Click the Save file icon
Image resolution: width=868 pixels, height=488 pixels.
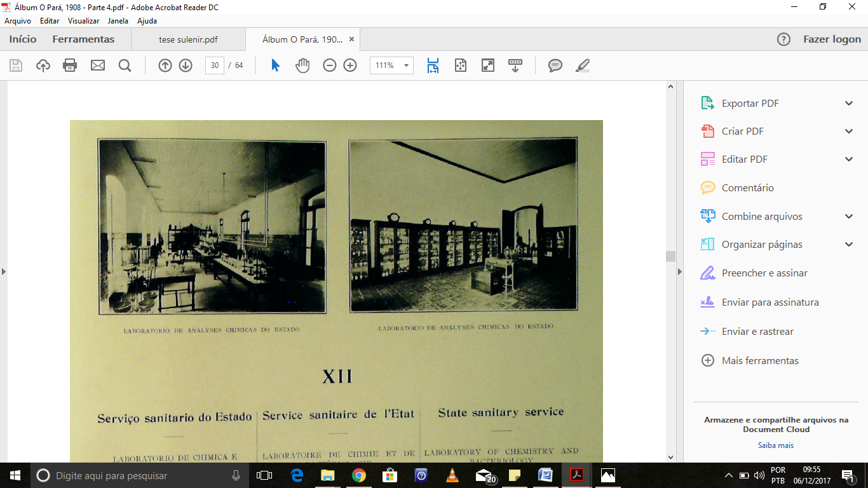point(16,65)
